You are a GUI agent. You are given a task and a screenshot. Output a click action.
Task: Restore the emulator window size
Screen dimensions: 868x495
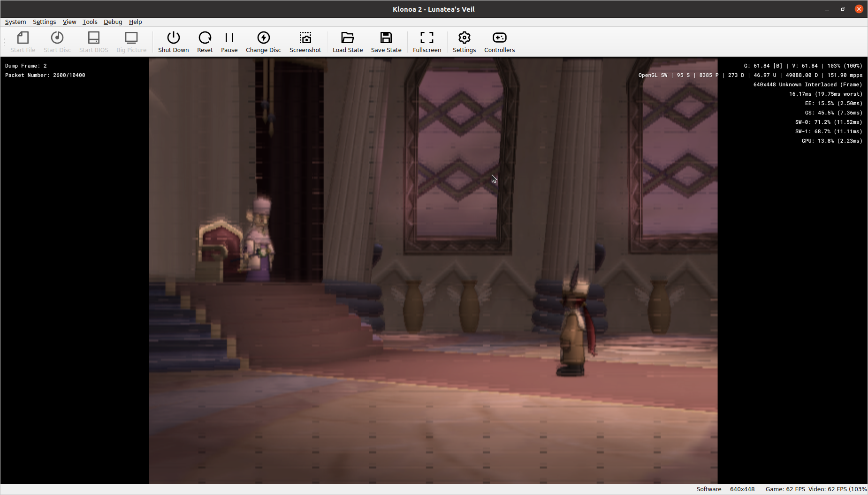tap(843, 9)
